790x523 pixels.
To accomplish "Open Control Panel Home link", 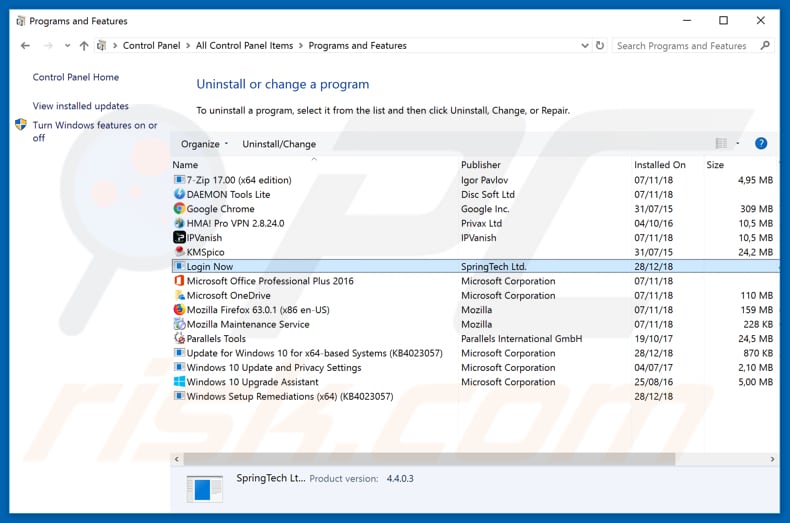I will (x=76, y=77).
